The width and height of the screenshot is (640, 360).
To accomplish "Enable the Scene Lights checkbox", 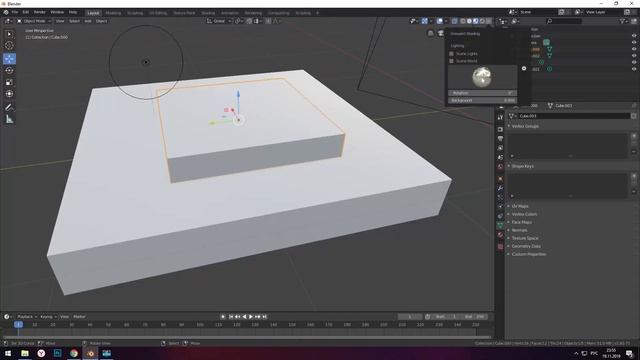I will [x=451, y=54].
